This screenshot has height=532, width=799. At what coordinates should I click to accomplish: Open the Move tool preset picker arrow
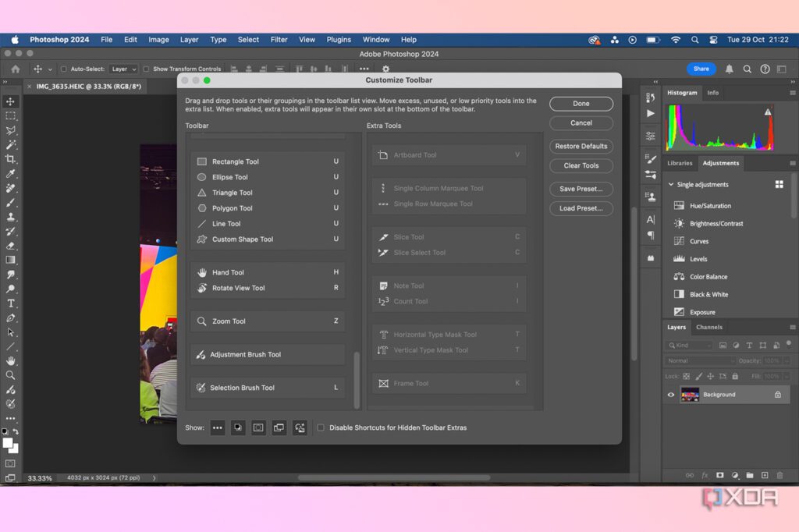[x=50, y=69]
